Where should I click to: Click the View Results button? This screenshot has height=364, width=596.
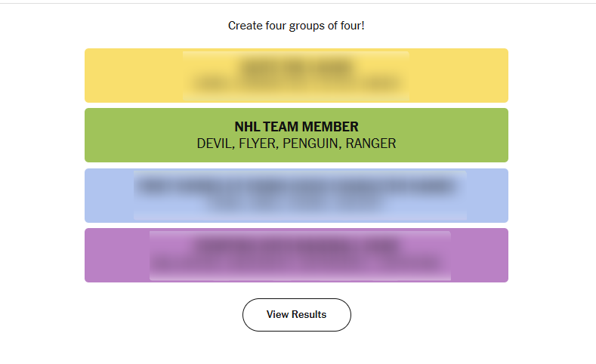coord(296,315)
